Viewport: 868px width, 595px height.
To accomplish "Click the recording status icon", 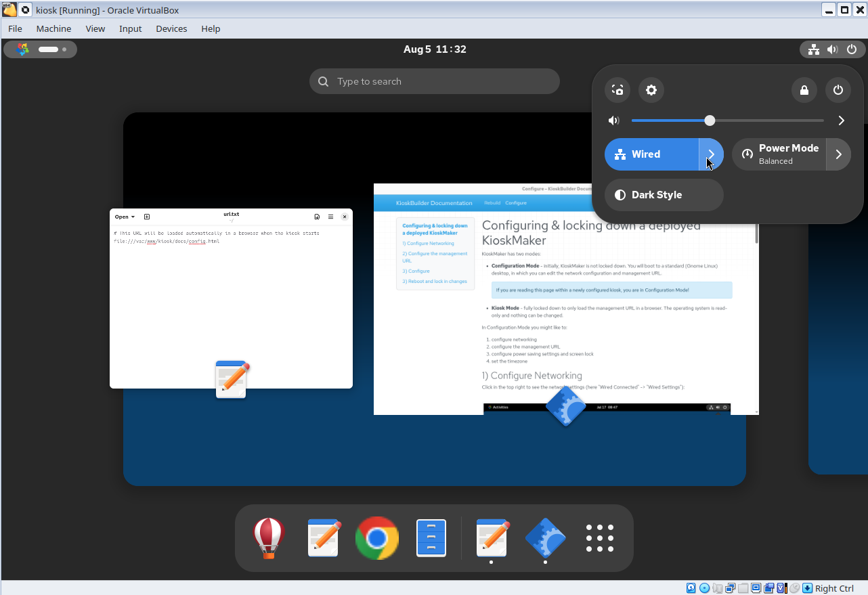I will (768, 588).
